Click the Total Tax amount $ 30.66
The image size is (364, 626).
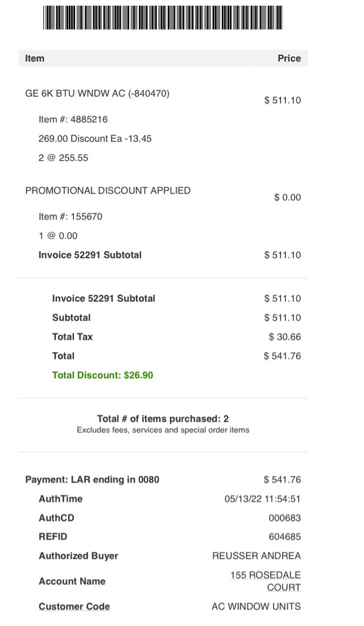284,337
